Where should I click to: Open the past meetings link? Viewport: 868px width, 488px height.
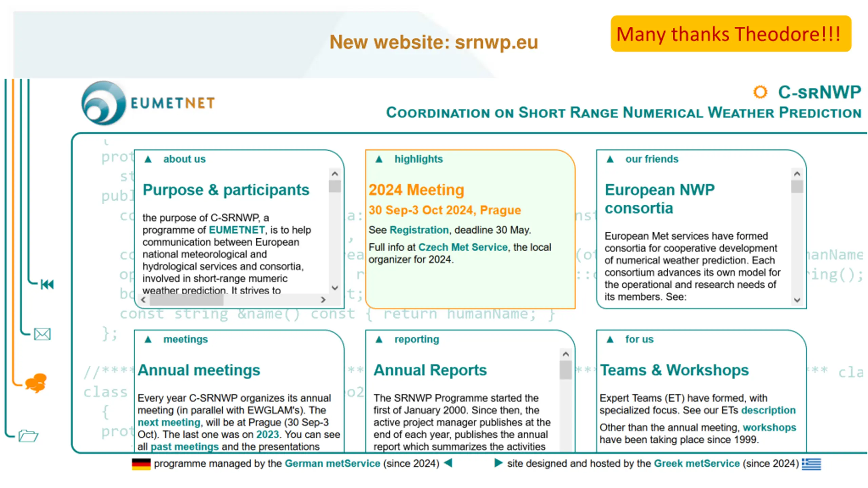184,447
